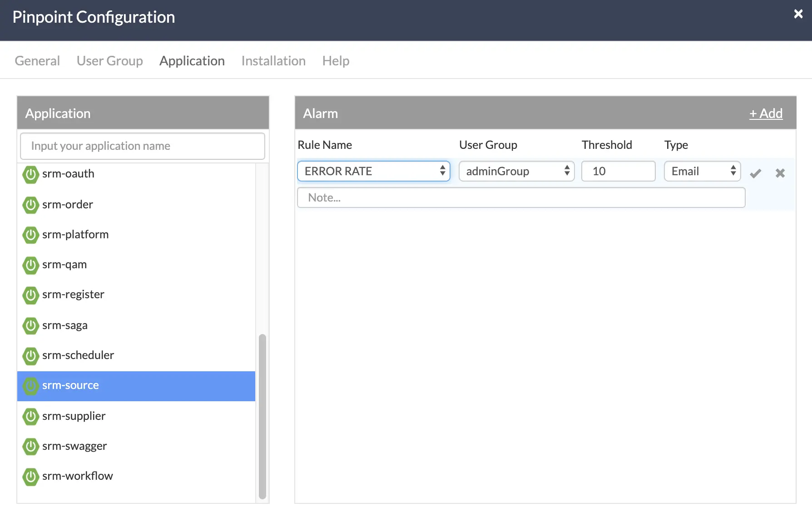
Task: Click the Type column header
Action: click(676, 145)
